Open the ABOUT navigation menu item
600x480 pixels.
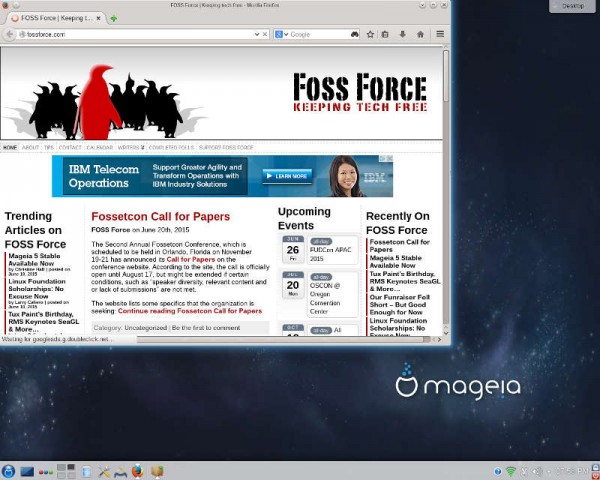pyautogui.click(x=30, y=147)
